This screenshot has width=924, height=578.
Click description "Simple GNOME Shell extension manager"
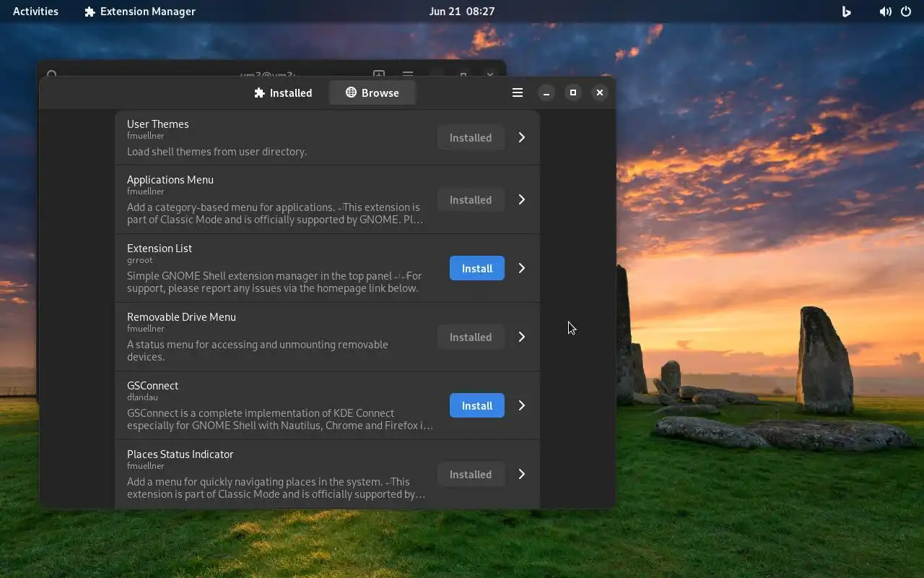(x=274, y=282)
